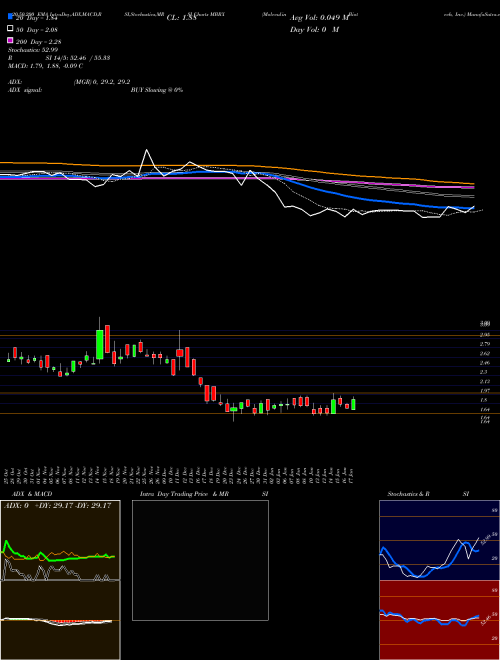Click the 'Stochastics & RSI' panel title
The height and width of the screenshot is (660, 500).
click(x=428, y=494)
